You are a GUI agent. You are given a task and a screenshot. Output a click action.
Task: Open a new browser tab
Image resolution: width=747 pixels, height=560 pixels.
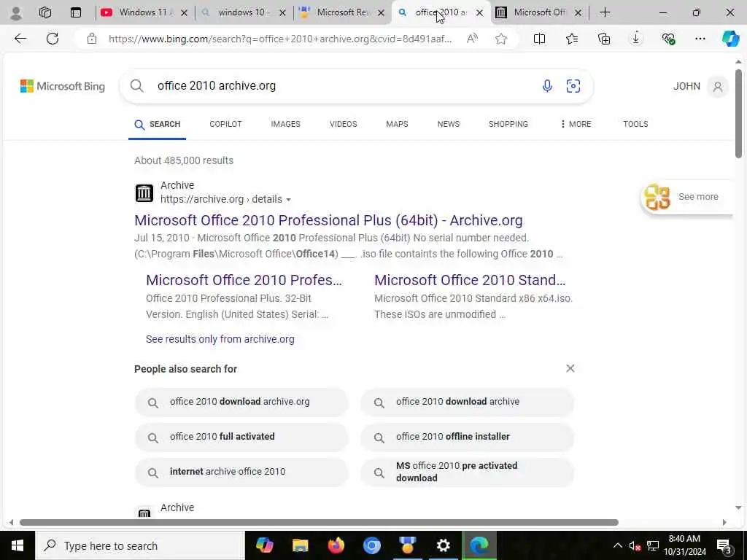[605, 12]
